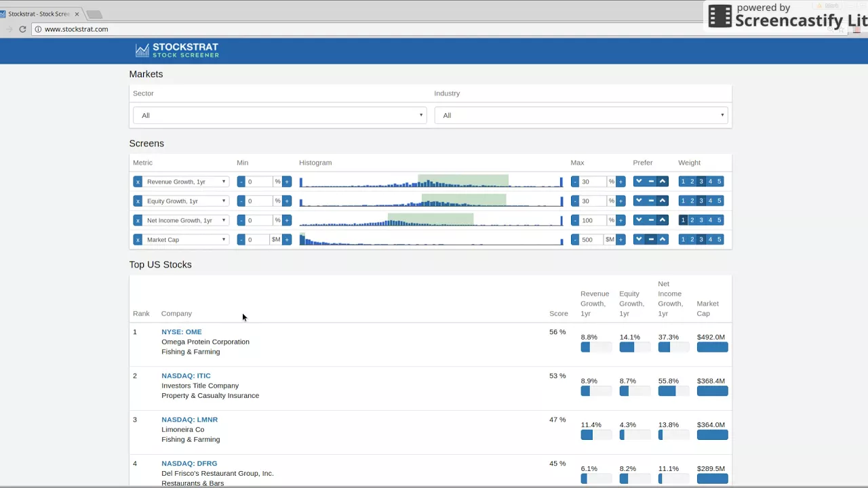
Task: Open Revenue Growth, 1yr metric dropdown
Action: click(x=185, y=182)
